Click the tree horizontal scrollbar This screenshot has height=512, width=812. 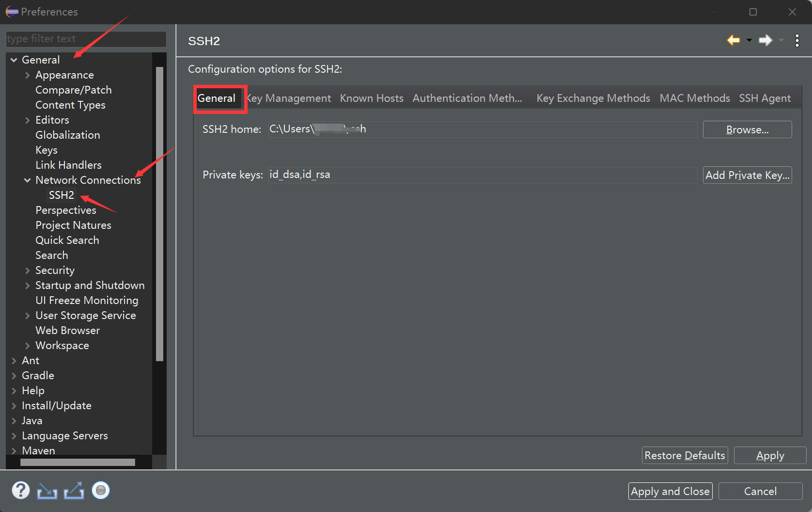78,463
